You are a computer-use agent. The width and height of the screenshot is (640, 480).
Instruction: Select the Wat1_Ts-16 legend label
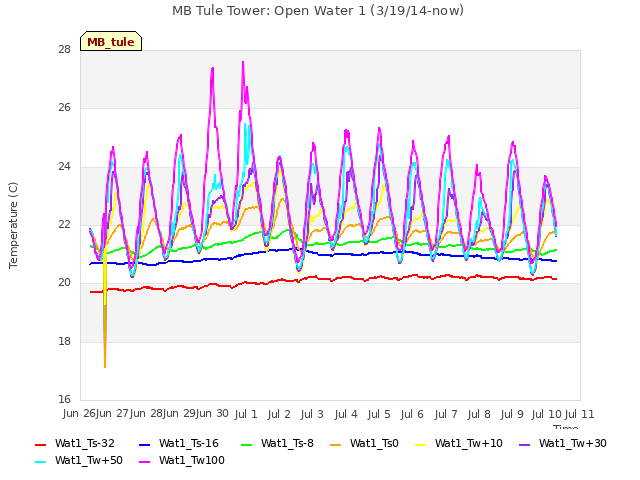(x=189, y=444)
